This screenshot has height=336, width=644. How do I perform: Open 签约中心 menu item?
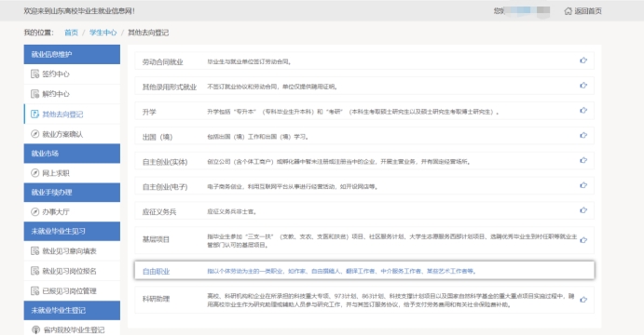pos(56,74)
